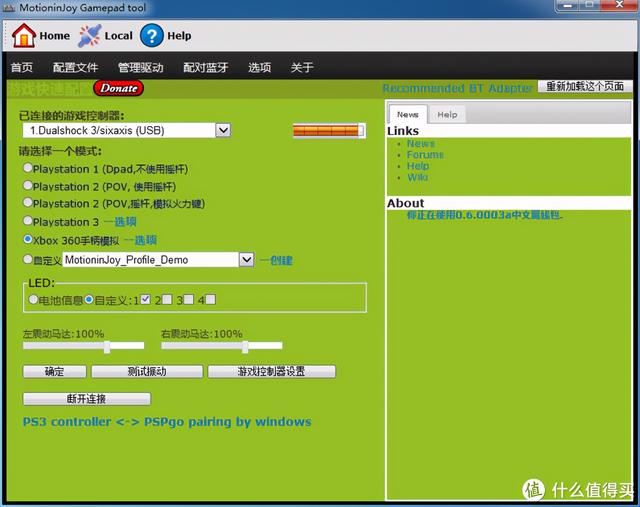Check LED 3 checkbox
Viewport: 640px width, 507px height.
pos(189,299)
